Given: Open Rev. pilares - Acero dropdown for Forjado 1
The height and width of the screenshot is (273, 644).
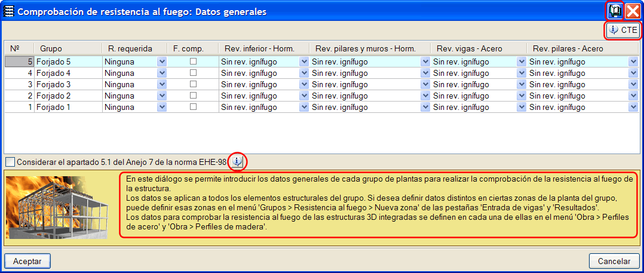Looking at the screenshot, I should coord(633,108).
